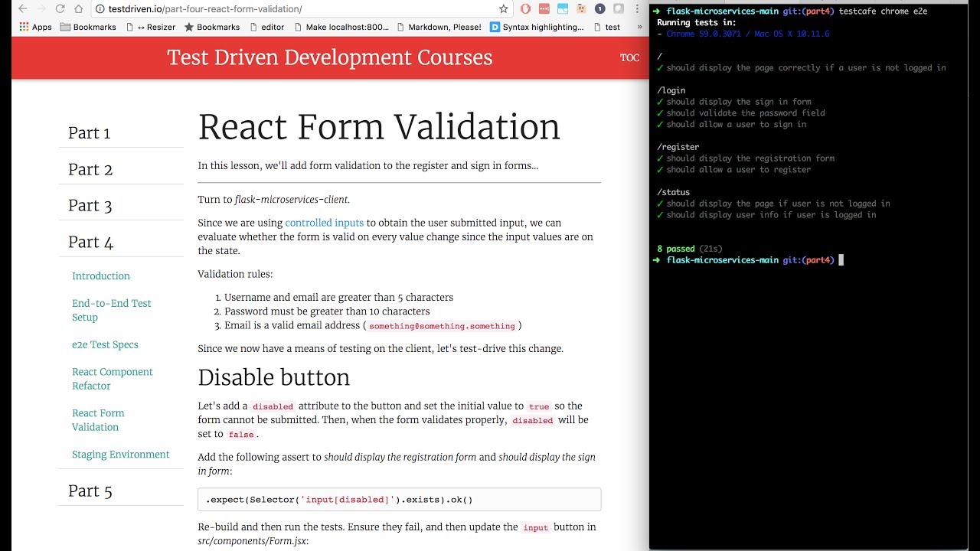This screenshot has width=980, height=551.
Task: Open Chrome's three-dot menu
Action: (x=637, y=9)
